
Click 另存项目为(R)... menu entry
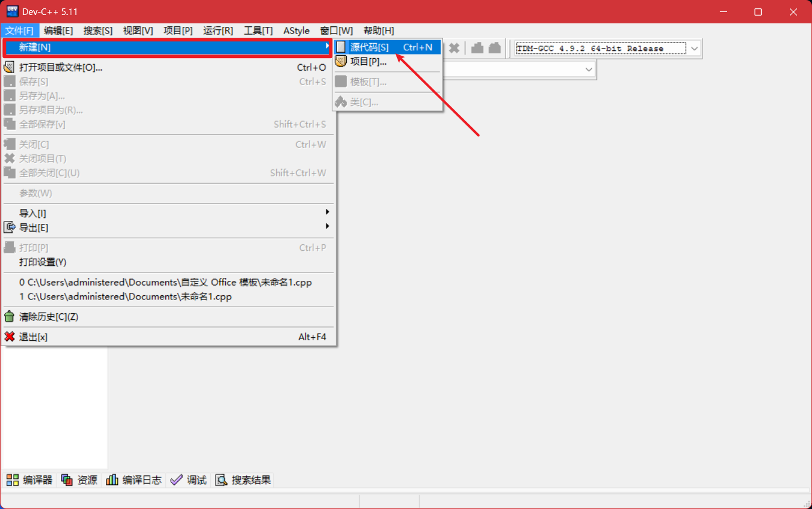(x=168, y=110)
